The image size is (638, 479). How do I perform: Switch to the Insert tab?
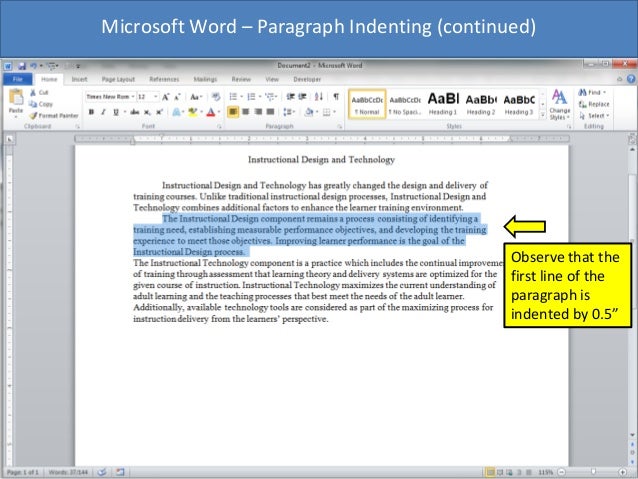(x=79, y=79)
